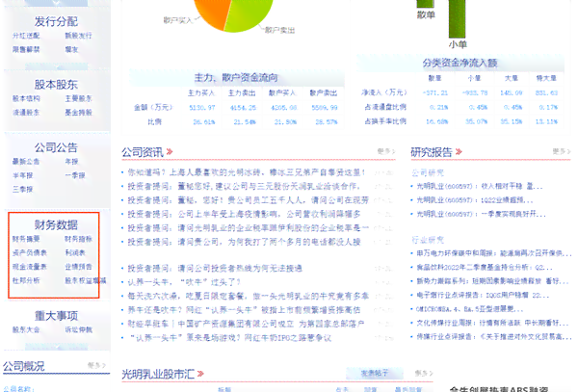Click 特大单 net inflow value 831.63
The image size is (578, 392).
coord(546,92)
